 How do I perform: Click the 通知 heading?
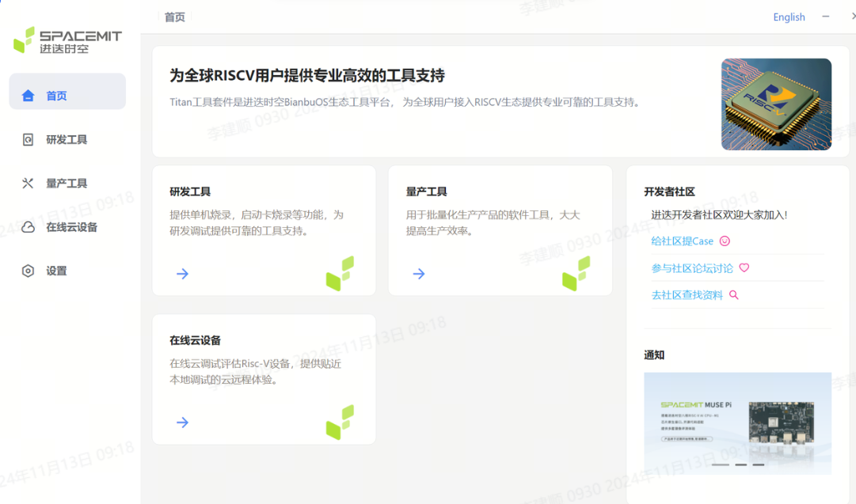pyautogui.click(x=654, y=355)
